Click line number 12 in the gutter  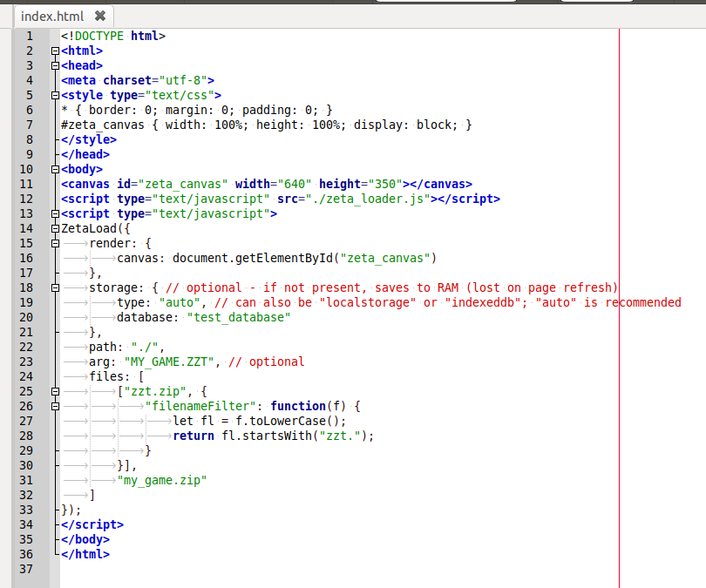point(26,199)
